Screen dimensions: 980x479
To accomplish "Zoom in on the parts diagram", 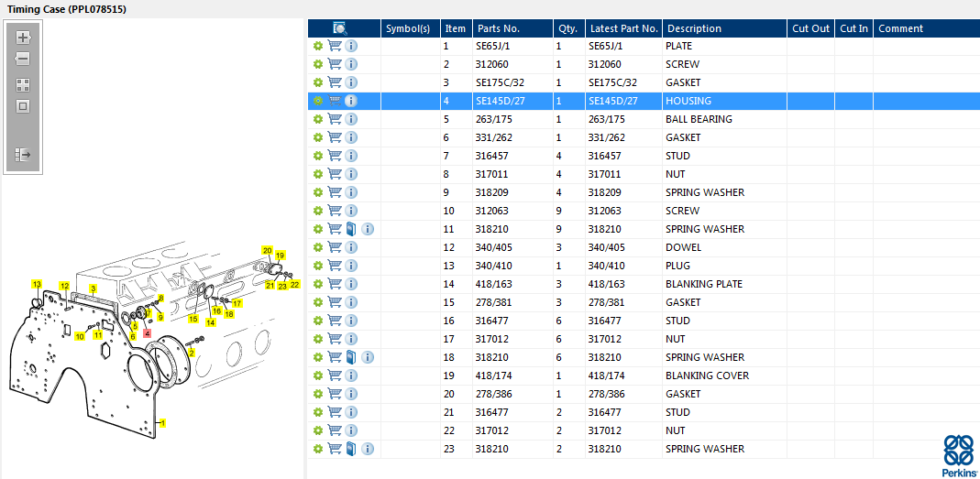I will (x=23, y=38).
